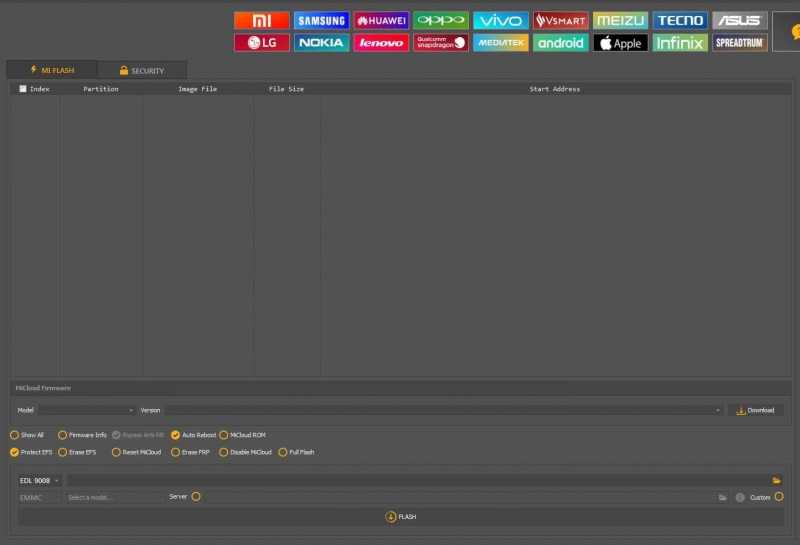Tick the Index select-all checkbox
This screenshot has width=800, height=545.
[x=23, y=89]
